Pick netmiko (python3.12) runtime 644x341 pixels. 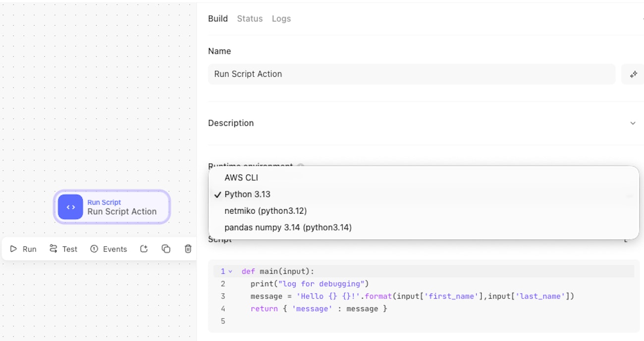click(266, 211)
